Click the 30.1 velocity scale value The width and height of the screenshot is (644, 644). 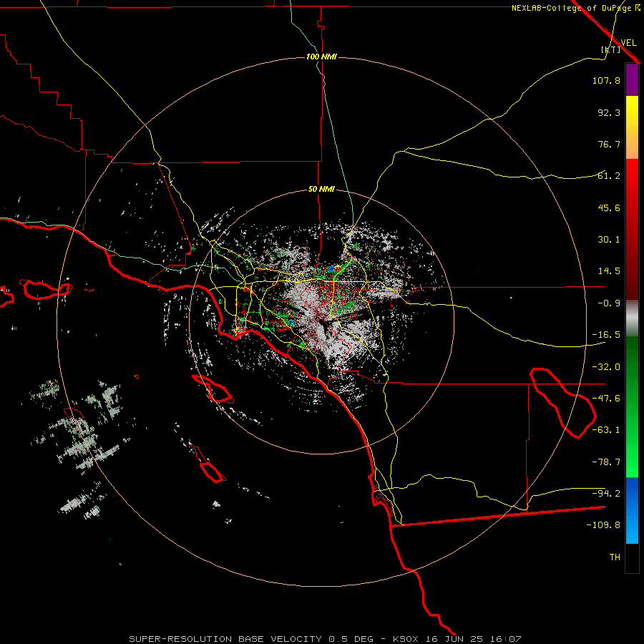click(609, 240)
